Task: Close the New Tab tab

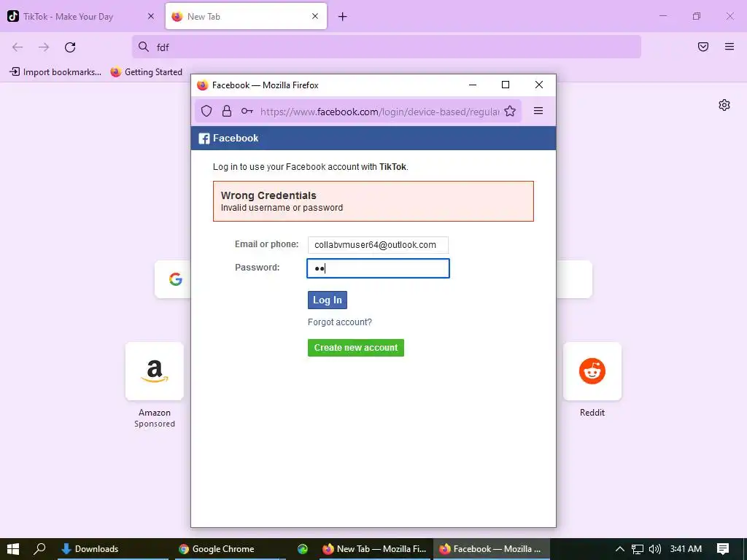Action: (315, 16)
